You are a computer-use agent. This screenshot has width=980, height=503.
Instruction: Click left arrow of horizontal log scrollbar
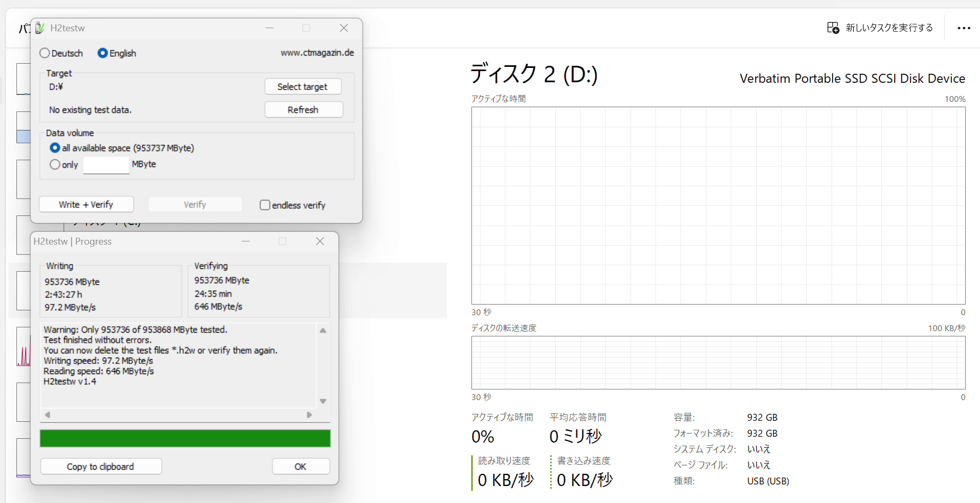(x=48, y=415)
